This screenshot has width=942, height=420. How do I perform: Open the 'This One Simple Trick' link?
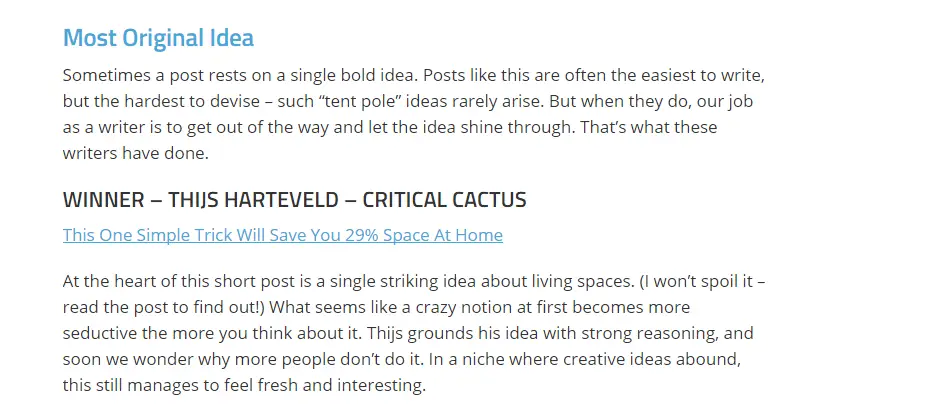[x=282, y=235]
